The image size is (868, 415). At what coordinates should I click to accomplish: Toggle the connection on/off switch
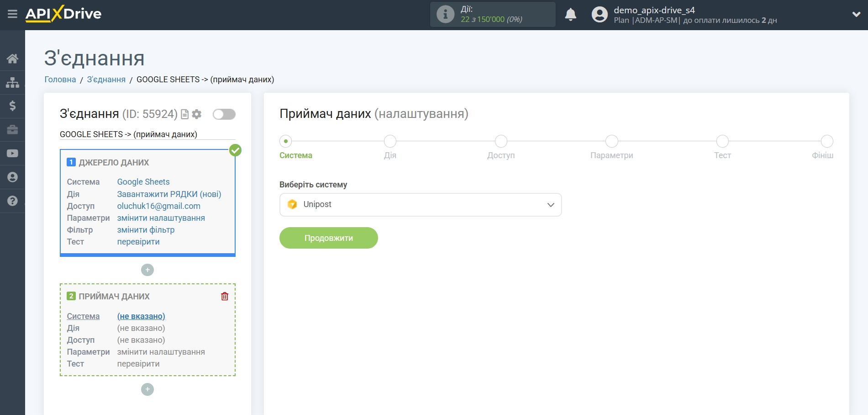point(224,114)
